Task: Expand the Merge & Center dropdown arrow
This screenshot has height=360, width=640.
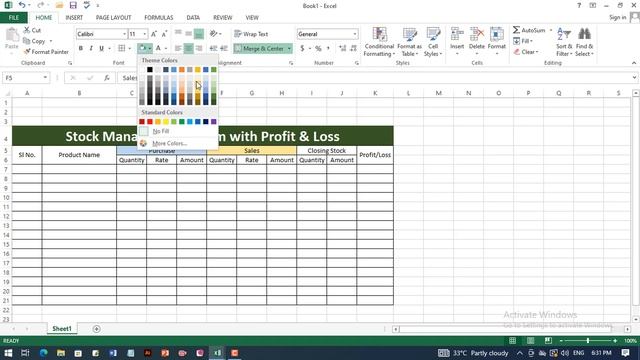Action: coord(289,48)
